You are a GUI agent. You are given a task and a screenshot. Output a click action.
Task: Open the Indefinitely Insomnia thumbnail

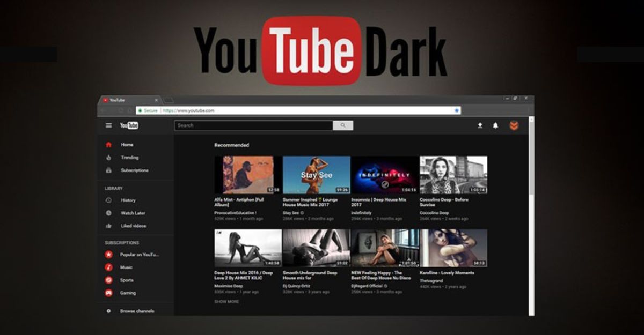point(385,175)
